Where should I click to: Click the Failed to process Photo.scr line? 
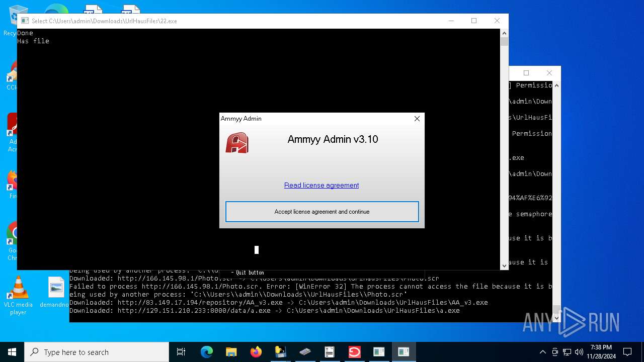click(x=310, y=287)
